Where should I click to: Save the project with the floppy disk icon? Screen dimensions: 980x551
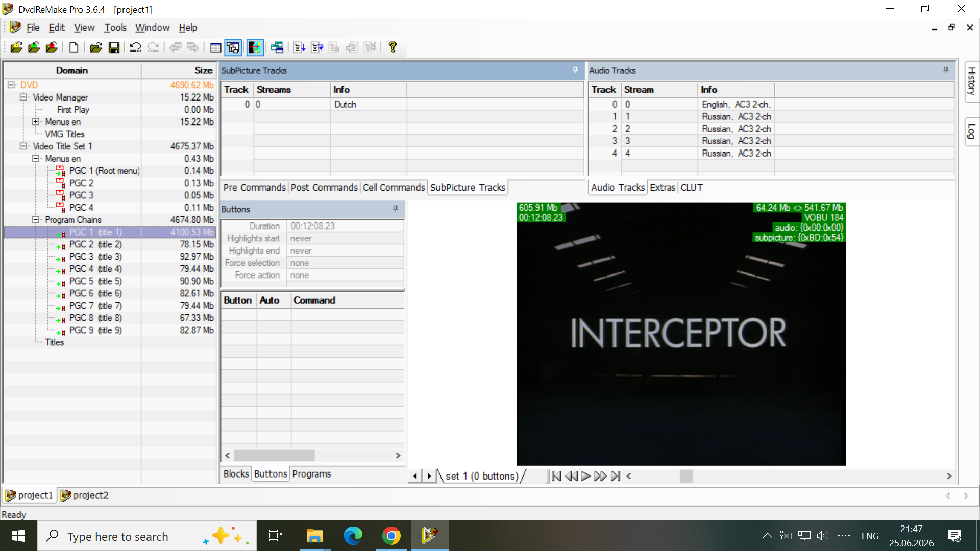(x=114, y=47)
